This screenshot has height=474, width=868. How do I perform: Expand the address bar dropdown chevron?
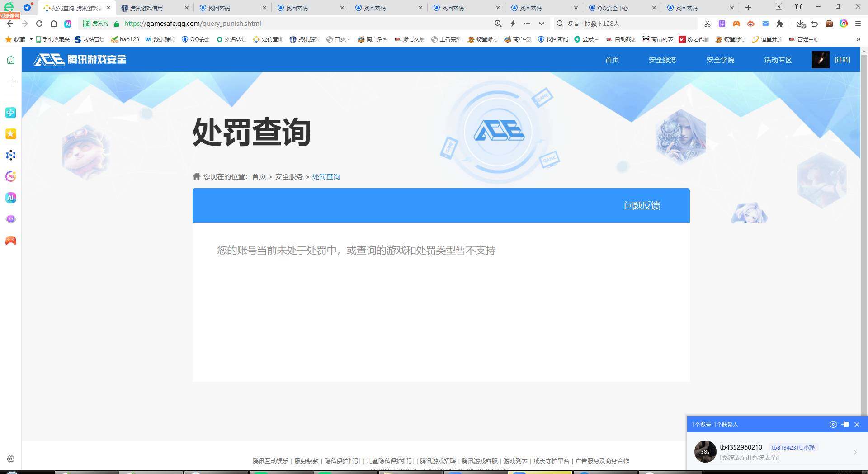tap(541, 24)
